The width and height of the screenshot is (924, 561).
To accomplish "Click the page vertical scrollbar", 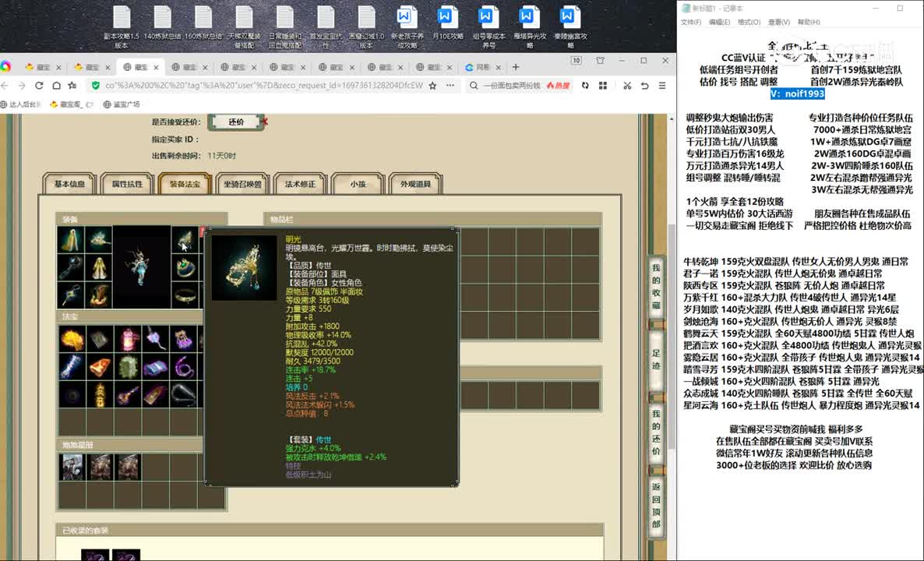I will coord(672,336).
